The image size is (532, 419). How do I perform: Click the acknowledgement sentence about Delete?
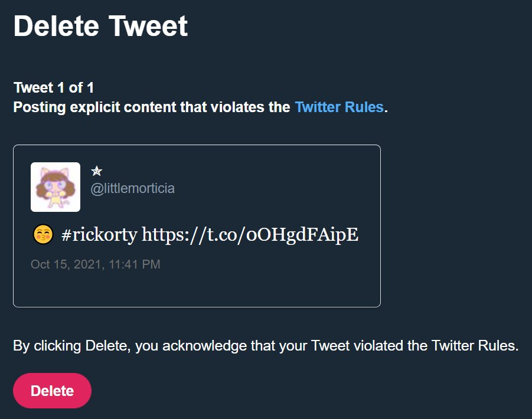tap(266, 346)
